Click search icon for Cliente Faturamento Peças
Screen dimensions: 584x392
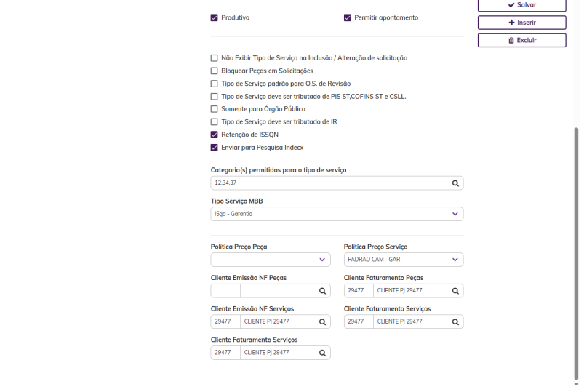point(455,291)
